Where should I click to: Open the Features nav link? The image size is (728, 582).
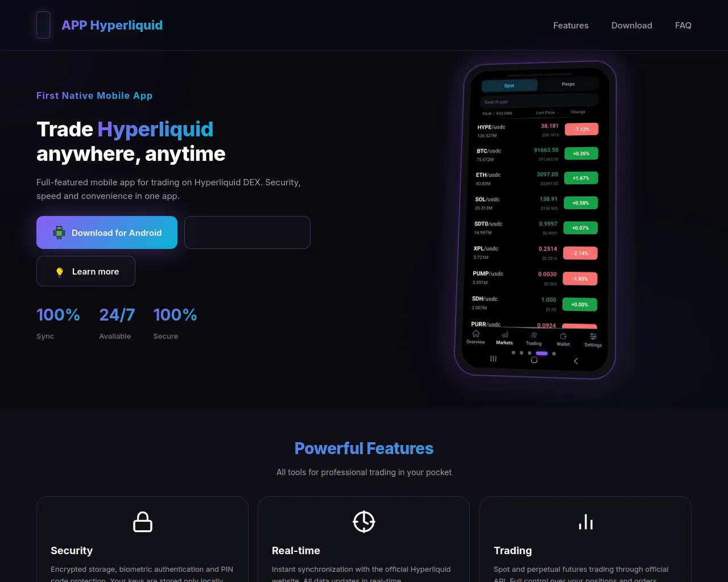[570, 26]
